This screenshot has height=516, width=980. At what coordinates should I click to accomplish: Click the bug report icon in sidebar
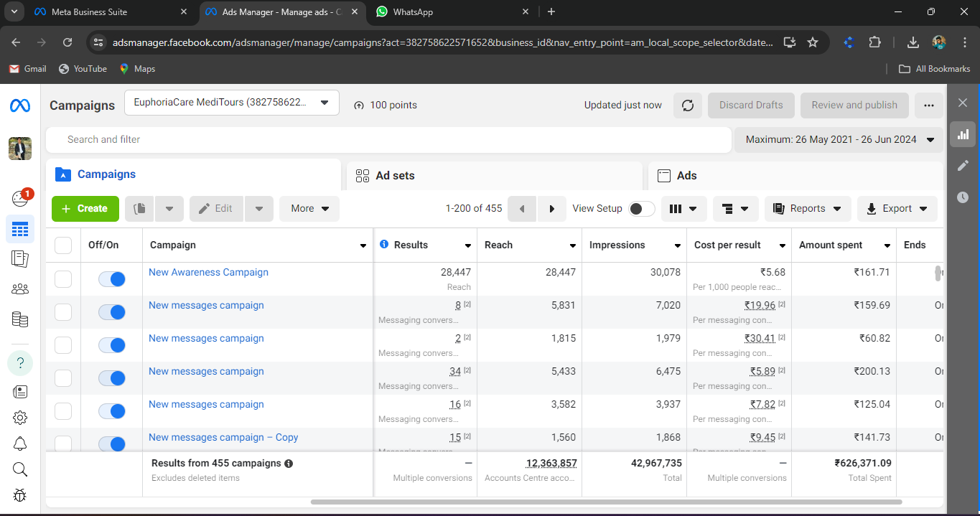tap(20, 495)
